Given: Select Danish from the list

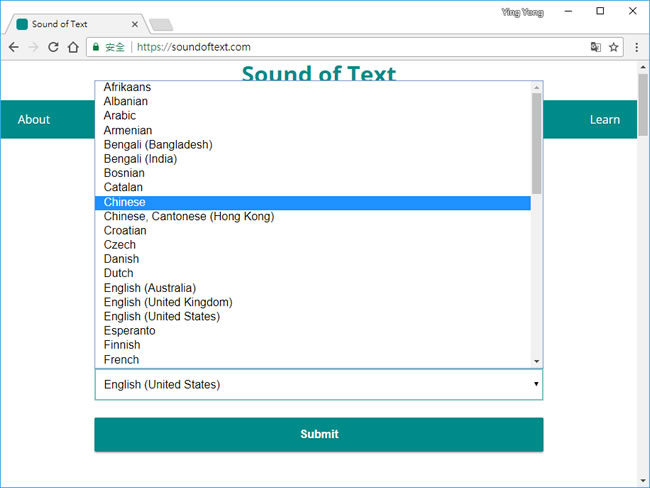Looking at the screenshot, I should click(313, 259).
